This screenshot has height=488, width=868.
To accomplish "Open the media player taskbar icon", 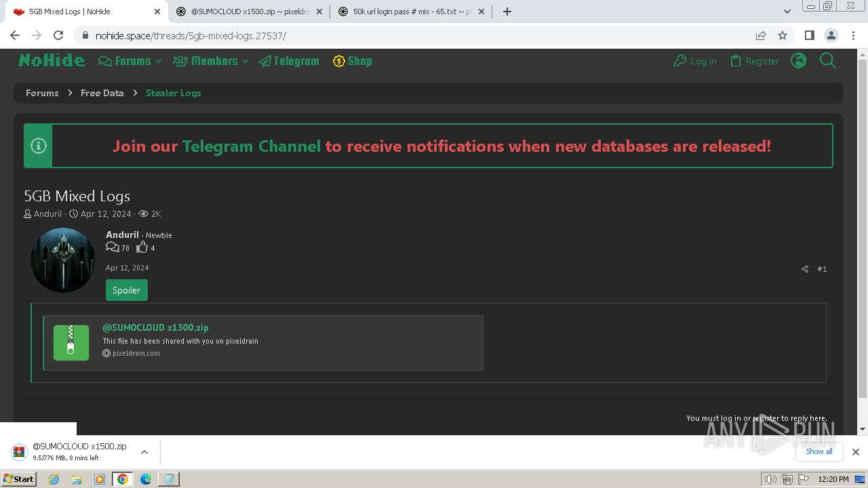I will [x=100, y=479].
